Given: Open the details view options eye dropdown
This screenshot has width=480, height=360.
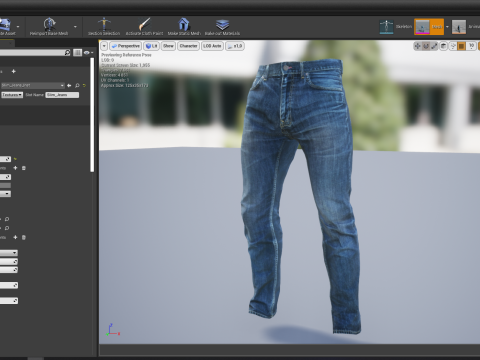Looking at the screenshot, I should pos(88,52).
